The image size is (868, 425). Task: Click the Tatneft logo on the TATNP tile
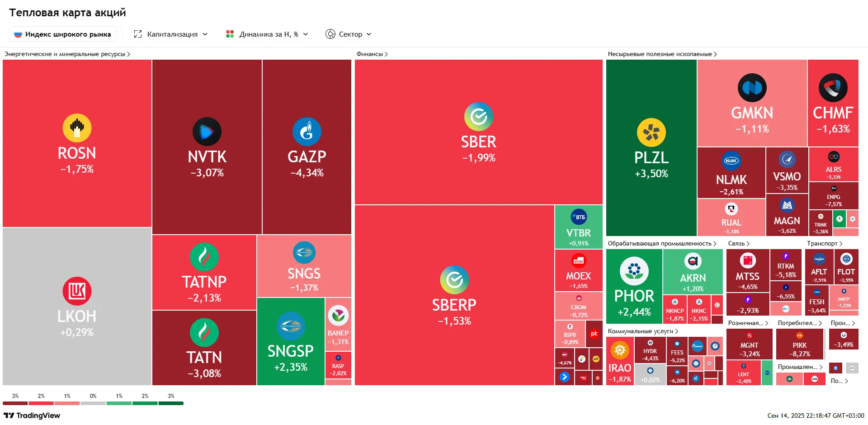click(x=204, y=257)
